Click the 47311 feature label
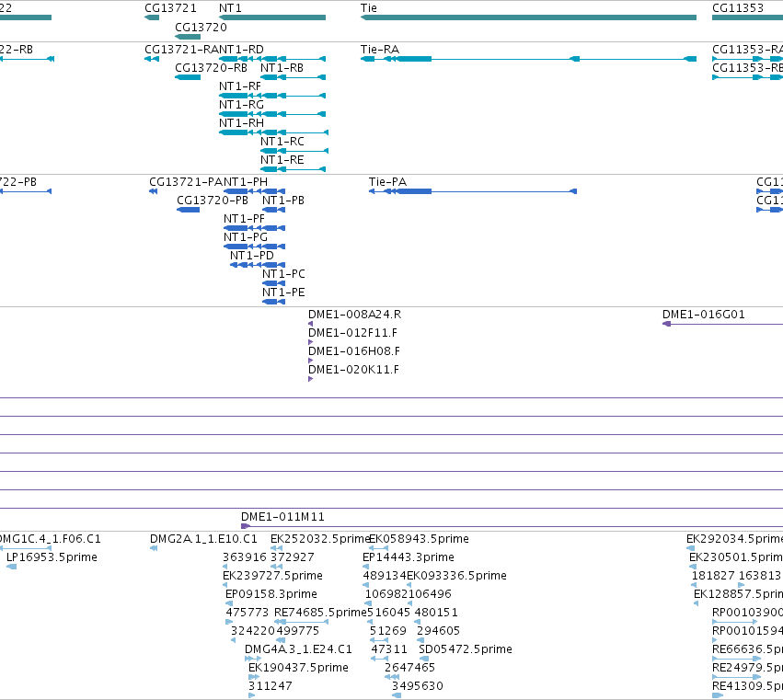Image resolution: width=783 pixels, height=700 pixels. click(389, 649)
